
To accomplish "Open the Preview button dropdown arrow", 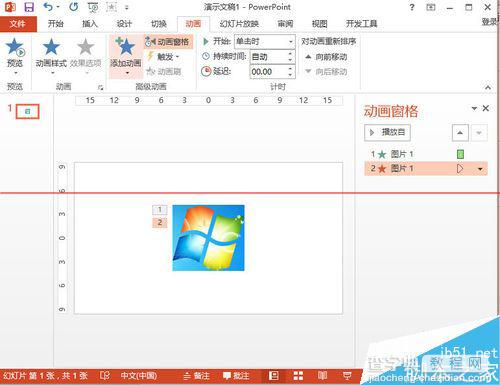I will pyautogui.click(x=15, y=72).
